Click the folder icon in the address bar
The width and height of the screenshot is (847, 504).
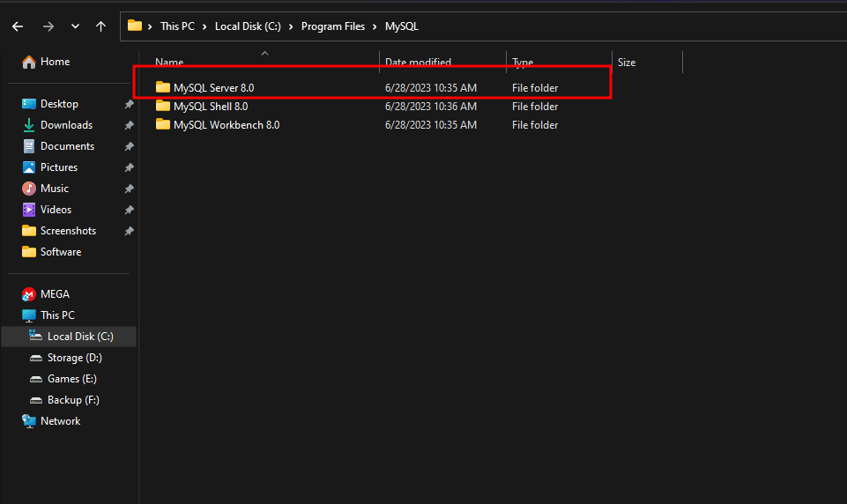pos(135,26)
